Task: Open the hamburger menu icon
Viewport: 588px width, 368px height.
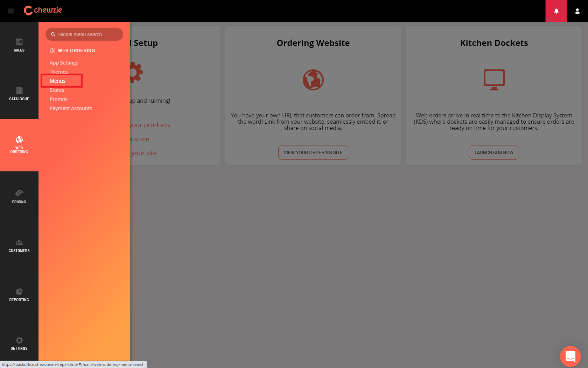Action: [11, 11]
